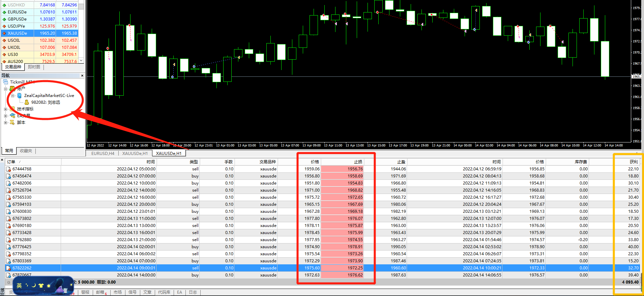
Task: Open the 收藏夹 navigator tab
Action: [x=26, y=151]
